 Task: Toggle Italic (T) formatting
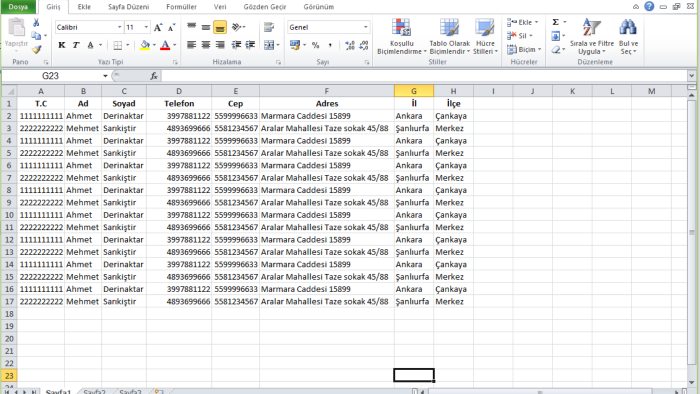click(76, 45)
